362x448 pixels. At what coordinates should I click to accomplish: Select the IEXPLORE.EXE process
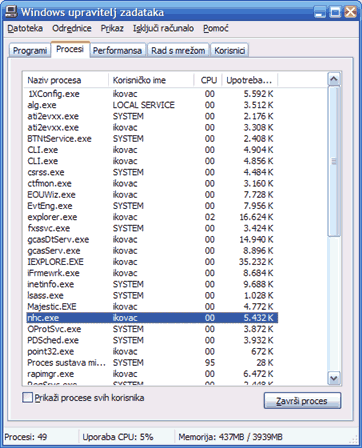click(x=151, y=262)
